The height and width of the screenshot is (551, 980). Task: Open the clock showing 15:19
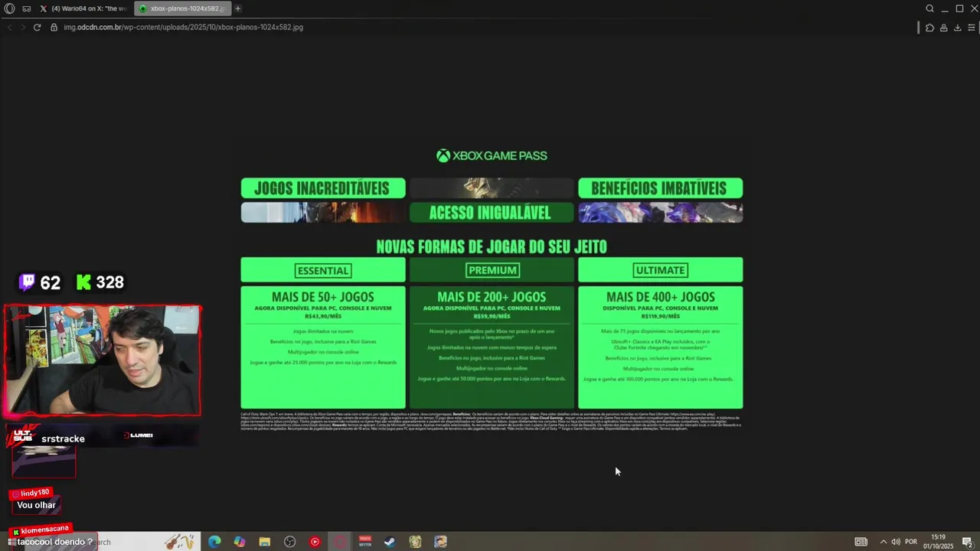point(939,542)
